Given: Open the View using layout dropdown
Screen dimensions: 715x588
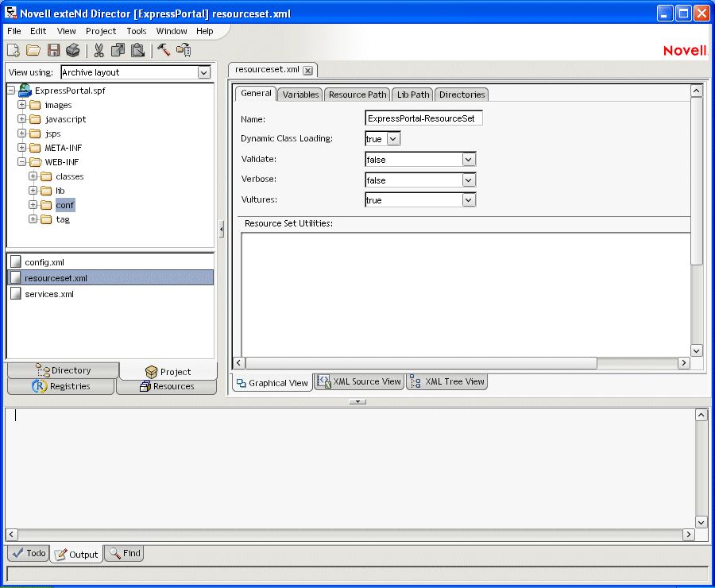Looking at the screenshot, I should [x=204, y=72].
